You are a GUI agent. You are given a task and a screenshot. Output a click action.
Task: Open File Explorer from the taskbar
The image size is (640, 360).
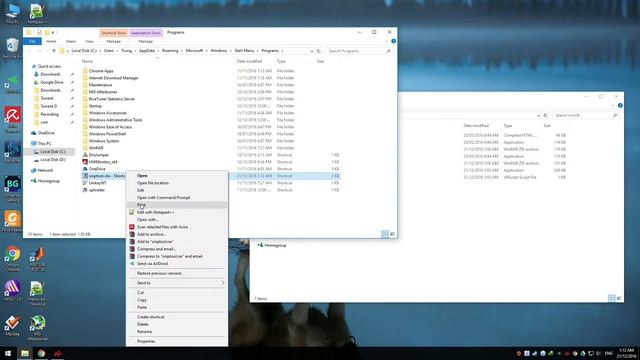pyautogui.click(x=24, y=353)
